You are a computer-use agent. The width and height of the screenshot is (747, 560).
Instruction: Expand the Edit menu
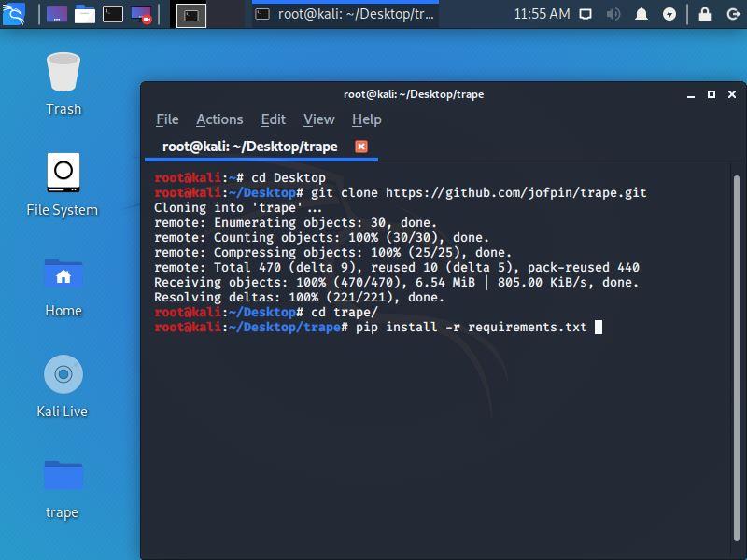pyautogui.click(x=273, y=119)
